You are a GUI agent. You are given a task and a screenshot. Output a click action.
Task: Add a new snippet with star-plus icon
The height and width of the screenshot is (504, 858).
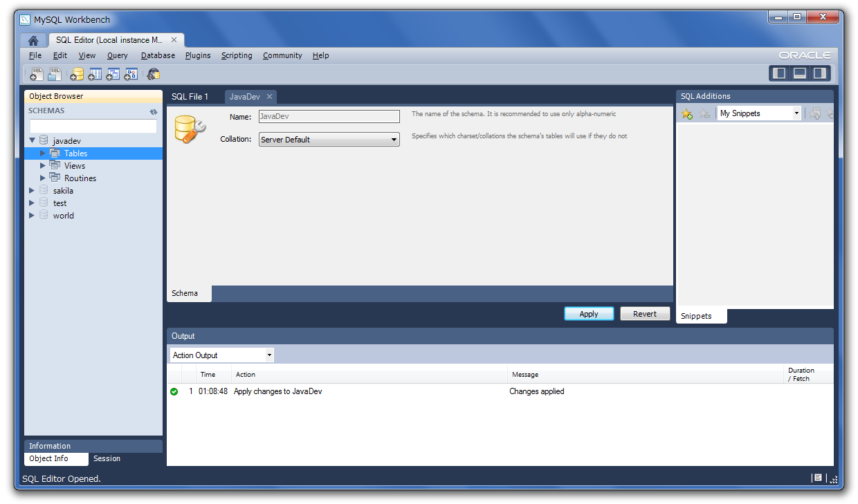[686, 113]
